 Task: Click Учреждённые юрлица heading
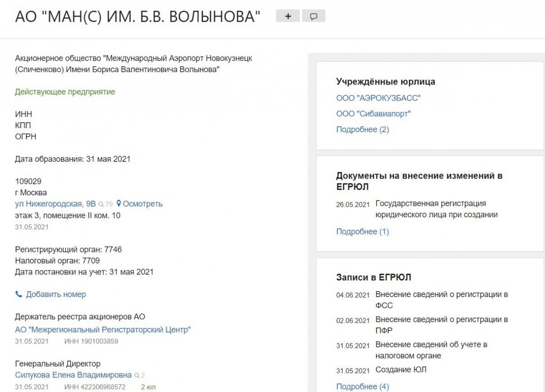click(x=386, y=82)
